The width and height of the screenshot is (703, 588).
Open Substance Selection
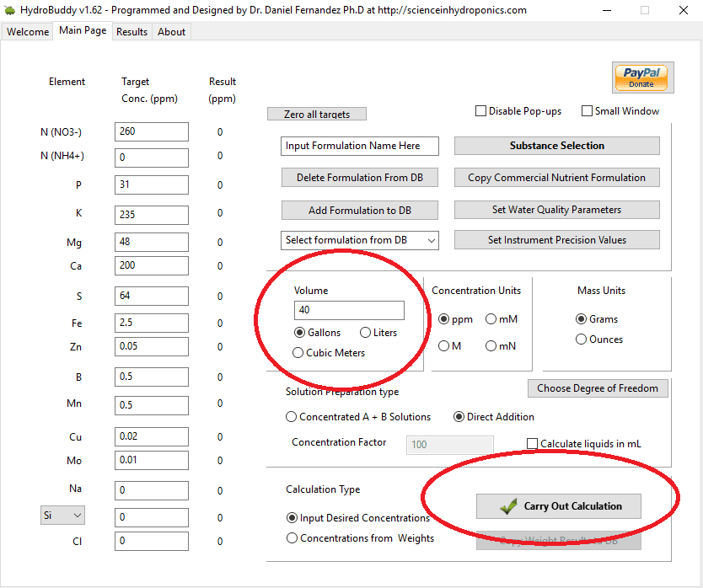(557, 146)
